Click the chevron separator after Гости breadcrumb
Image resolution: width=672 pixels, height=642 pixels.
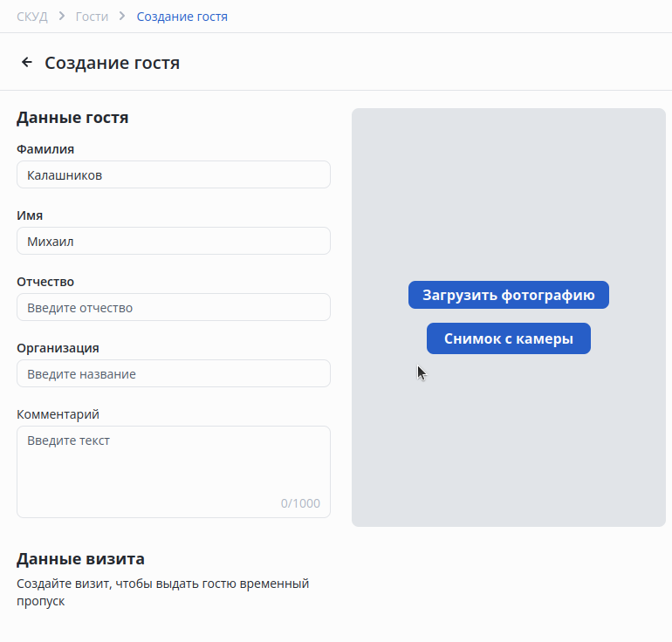pyautogui.click(x=122, y=17)
